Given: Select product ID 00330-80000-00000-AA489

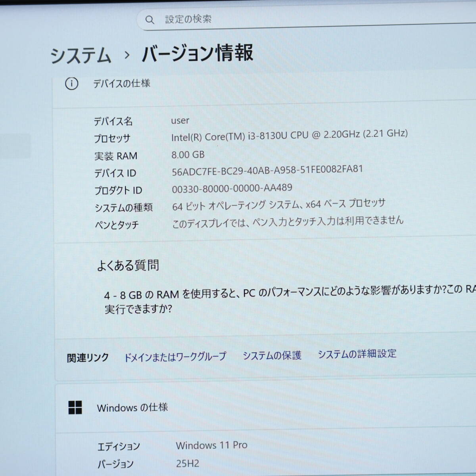Looking at the screenshot, I should (232, 188).
